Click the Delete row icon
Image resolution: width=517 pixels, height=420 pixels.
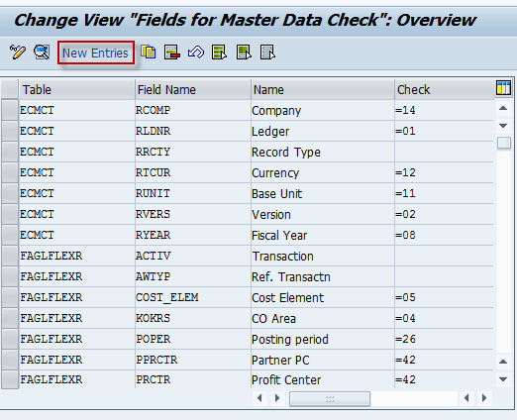pyautogui.click(x=172, y=52)
